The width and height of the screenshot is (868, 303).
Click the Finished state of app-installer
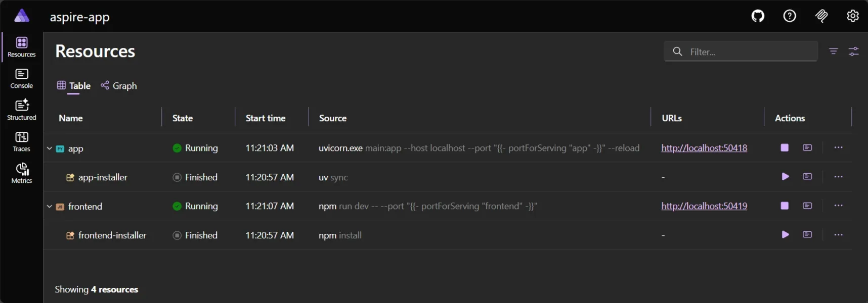click(x=195, y=177)
